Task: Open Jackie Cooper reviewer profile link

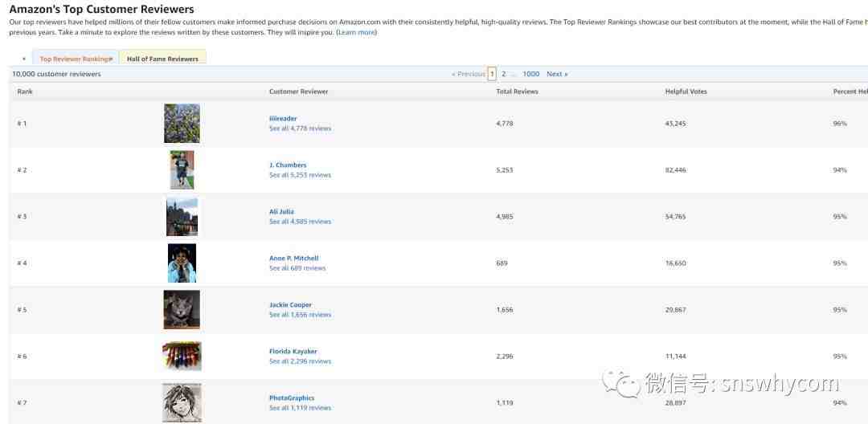Action: pos(291,304)
